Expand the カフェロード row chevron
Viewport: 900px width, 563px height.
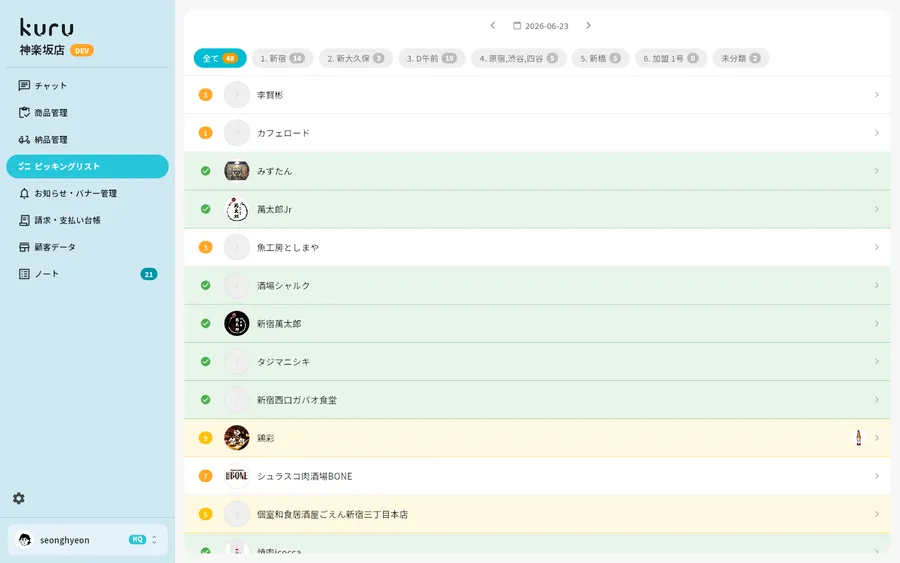876,133
